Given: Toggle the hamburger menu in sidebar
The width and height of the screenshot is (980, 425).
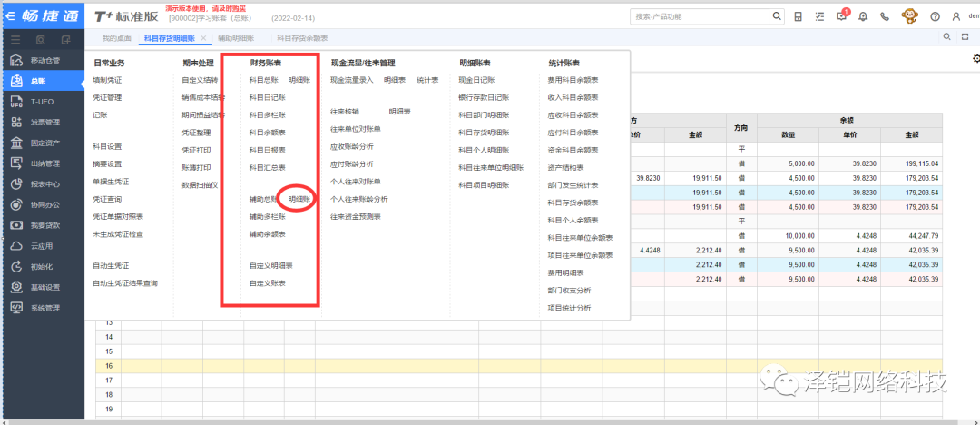Looking at the screenshot, I should [x=16, y=39].
